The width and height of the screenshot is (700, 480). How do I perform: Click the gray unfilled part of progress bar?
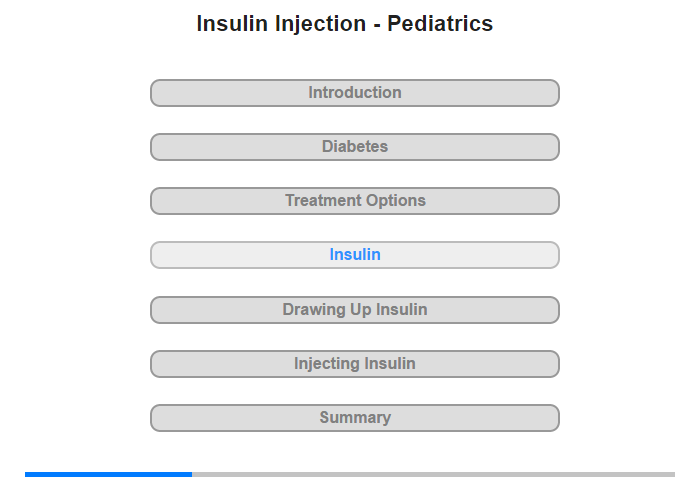point(433,474)
